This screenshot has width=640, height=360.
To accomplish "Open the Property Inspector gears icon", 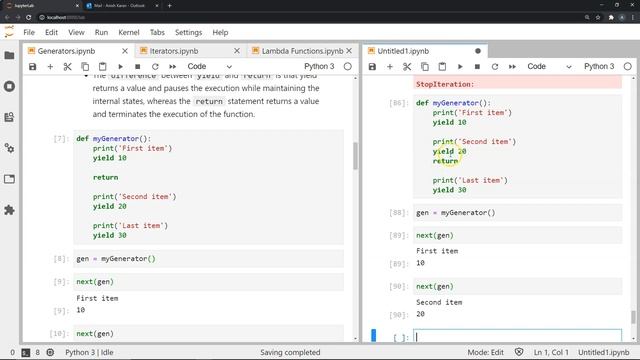I will [9, 148].
